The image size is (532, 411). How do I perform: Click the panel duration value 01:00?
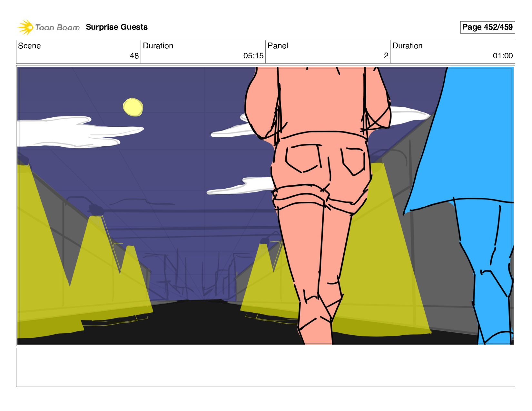[x=503, y=56]
